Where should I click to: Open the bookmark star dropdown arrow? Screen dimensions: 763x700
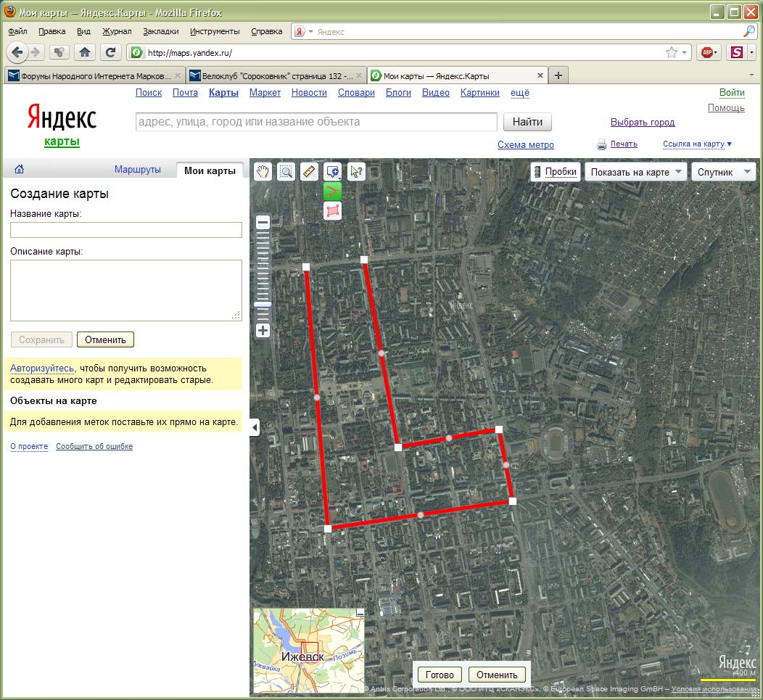click(x=684, y=52)
